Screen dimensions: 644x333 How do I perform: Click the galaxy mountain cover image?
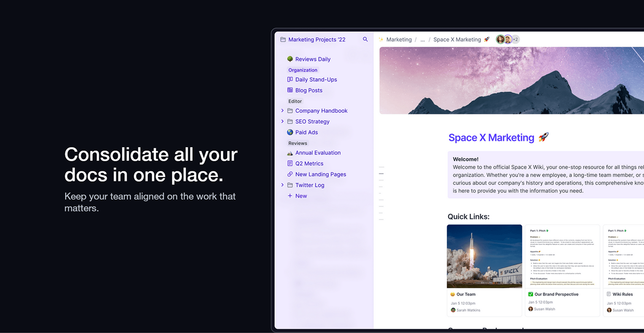511,81
